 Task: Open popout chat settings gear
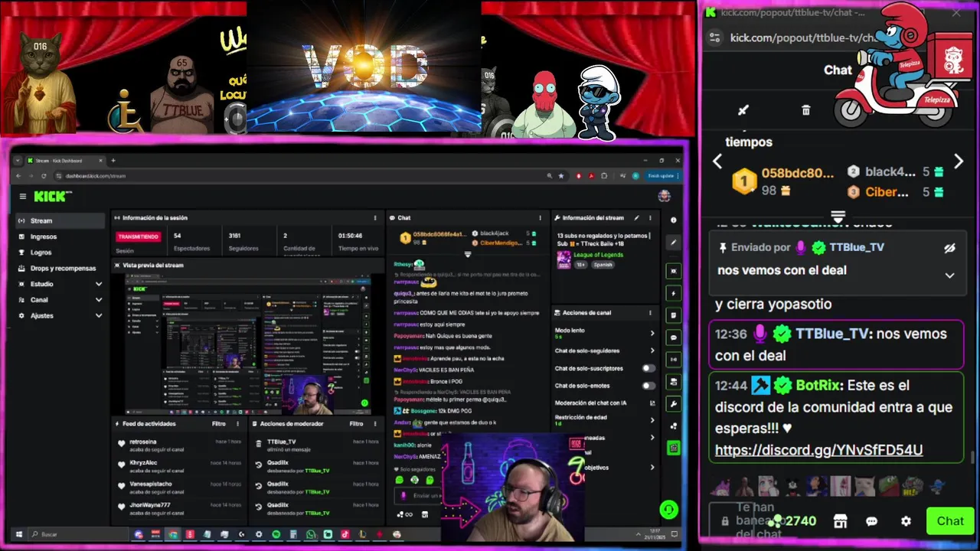[x=906, y=521]
